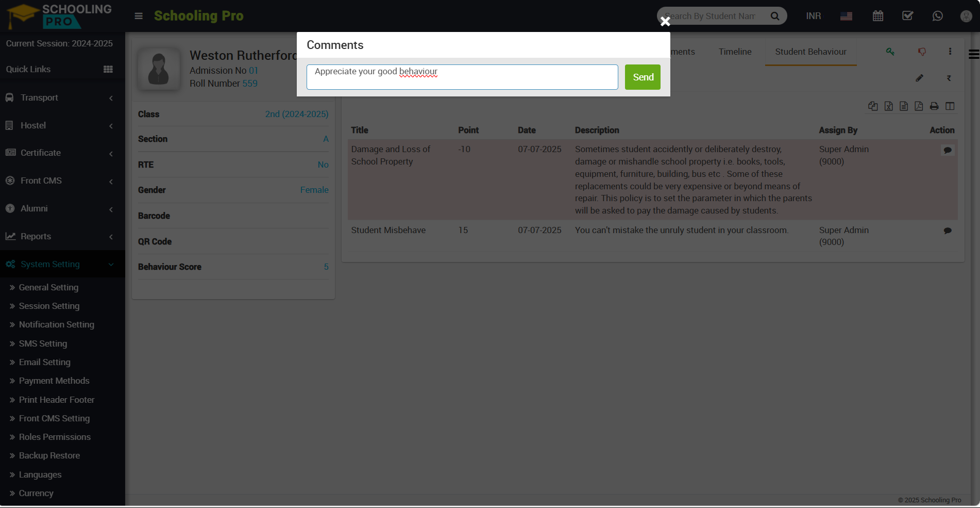
Task: Click the red thumbs-down disable icon
Action: pyautogui.click(x=922, y=52)
